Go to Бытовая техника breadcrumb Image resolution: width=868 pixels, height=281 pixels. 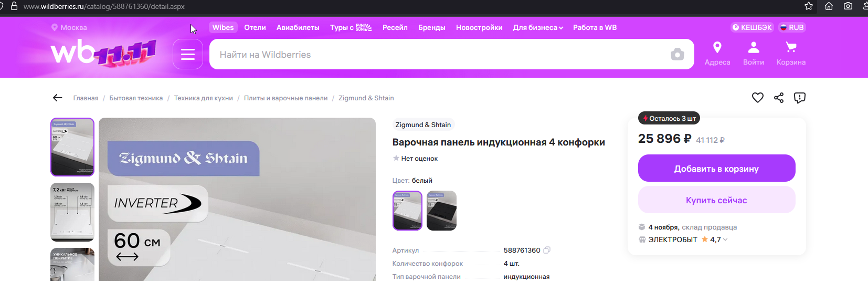(x=136, y=98)
